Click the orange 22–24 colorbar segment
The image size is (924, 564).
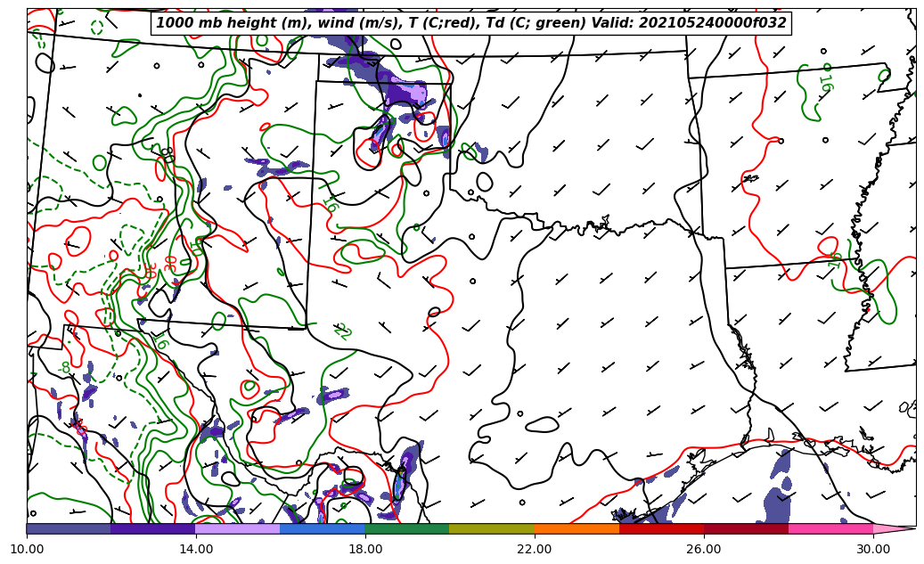[576, 528]
